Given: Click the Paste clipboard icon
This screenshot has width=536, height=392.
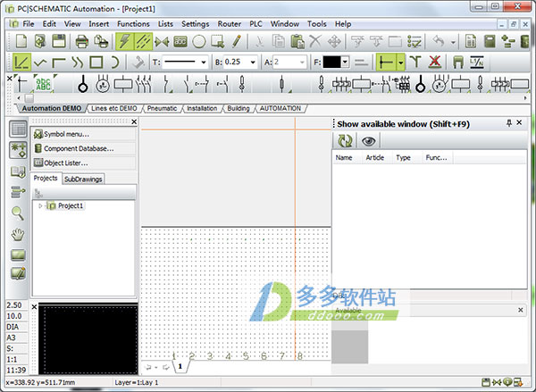Looking at the screenshot, I should point(297,42).
